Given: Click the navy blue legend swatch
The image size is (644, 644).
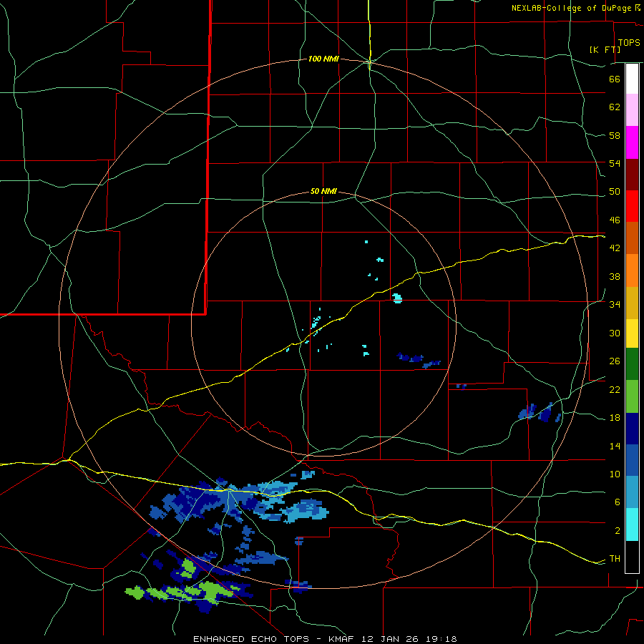Looking at the screenshot, I should tap(632, 429).
